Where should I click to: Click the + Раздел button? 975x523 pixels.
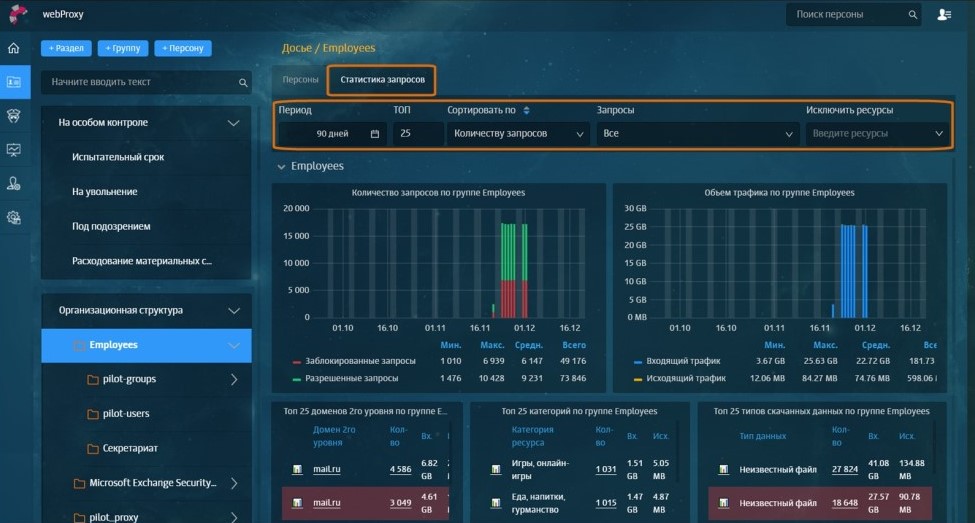coord(66,48)
